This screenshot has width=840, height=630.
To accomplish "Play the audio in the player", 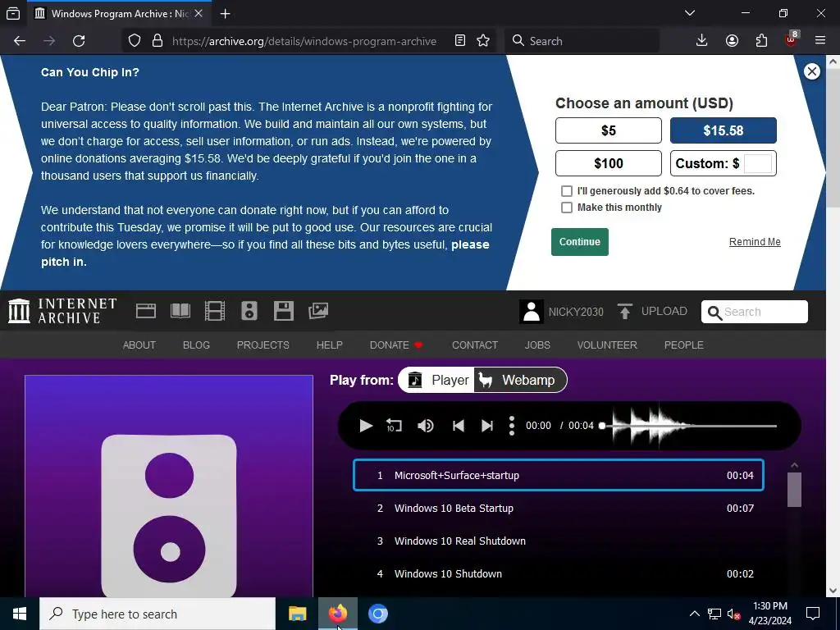I will pyautogui.click(x=366, y=426).
